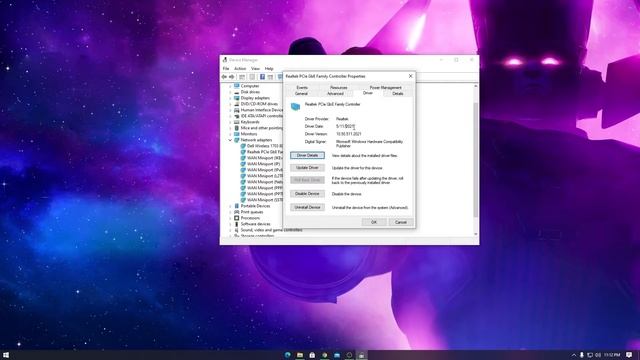The image size is (640, 360).
Task: Switch to the Events tab
Action: click(x=302, y=87)
